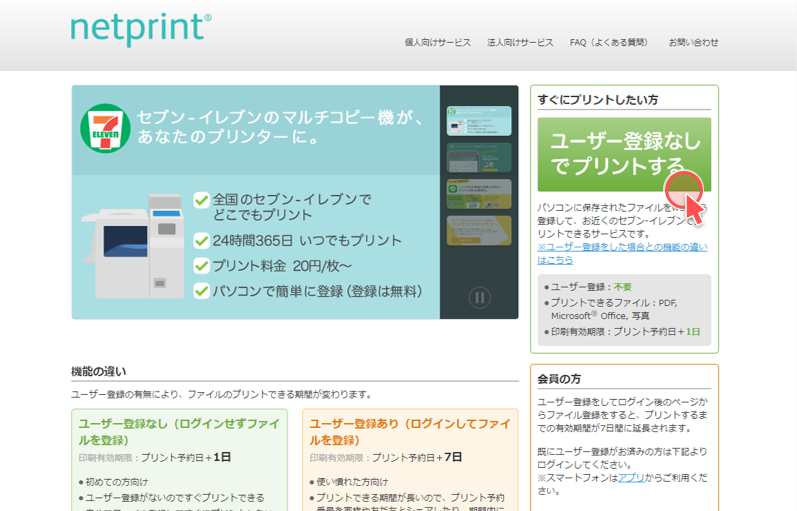Open お問い合わせ page
This screenshot has height=511, width=797.
(693, 43)
